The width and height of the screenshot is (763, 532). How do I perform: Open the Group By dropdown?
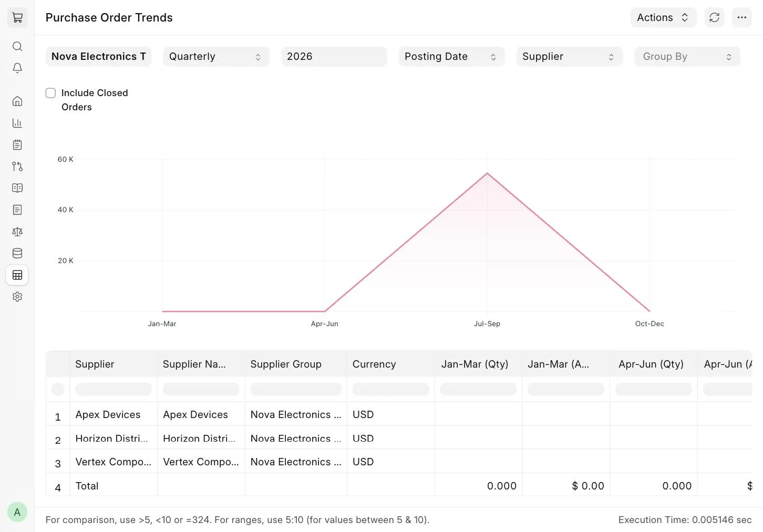[x=687, y=57]
